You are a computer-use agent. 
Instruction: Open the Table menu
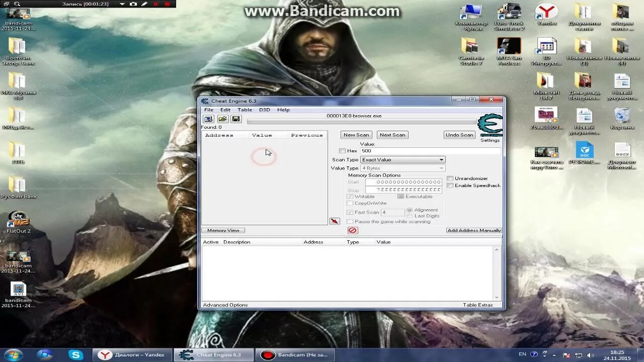pos(245,110)
